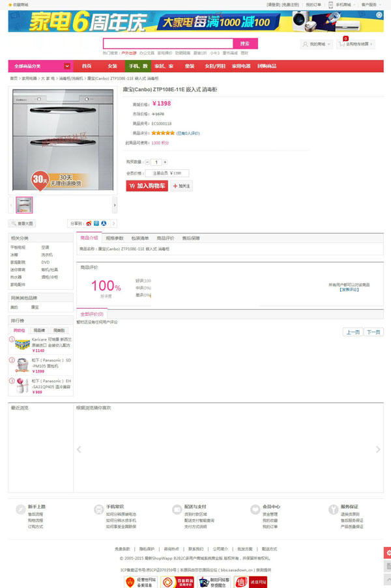The width and height of the screenshot is (391, 588).
Task: Click the 查看大图 magnifier button
Action: [22, 223]
